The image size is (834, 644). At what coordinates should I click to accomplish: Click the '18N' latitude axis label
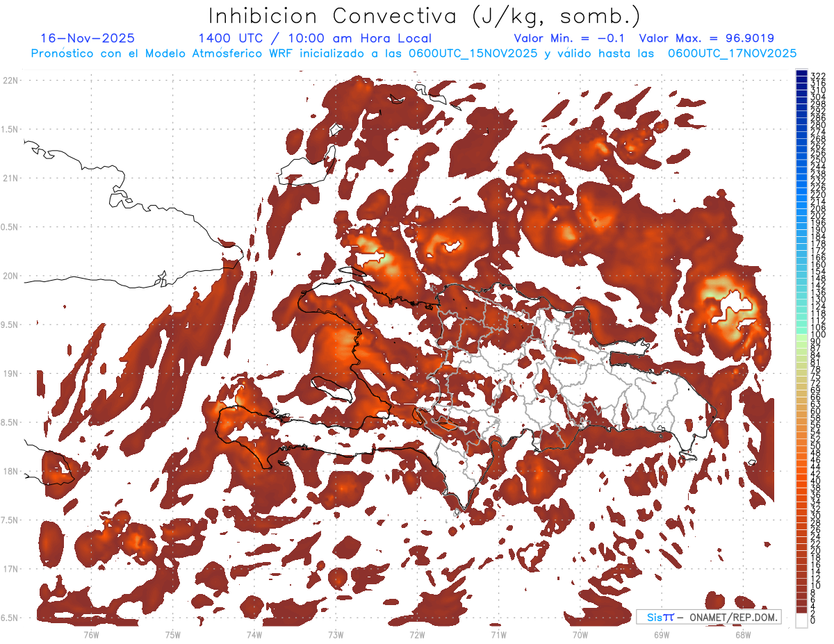click(x=10, y=471)
